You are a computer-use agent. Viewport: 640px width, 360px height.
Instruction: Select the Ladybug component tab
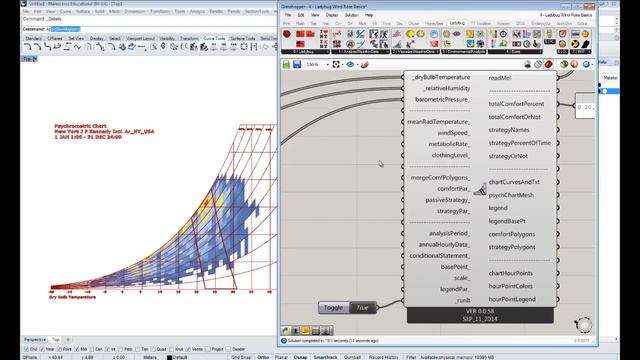point(457,23)
